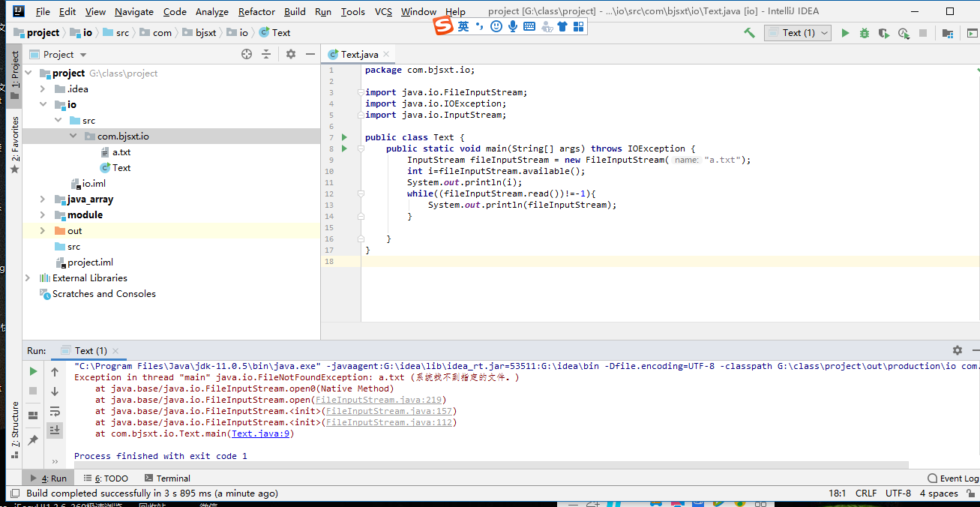Expand the java_array module arrow
The height and width of the screenshot is (507, 980).
(x=43, y=199)
